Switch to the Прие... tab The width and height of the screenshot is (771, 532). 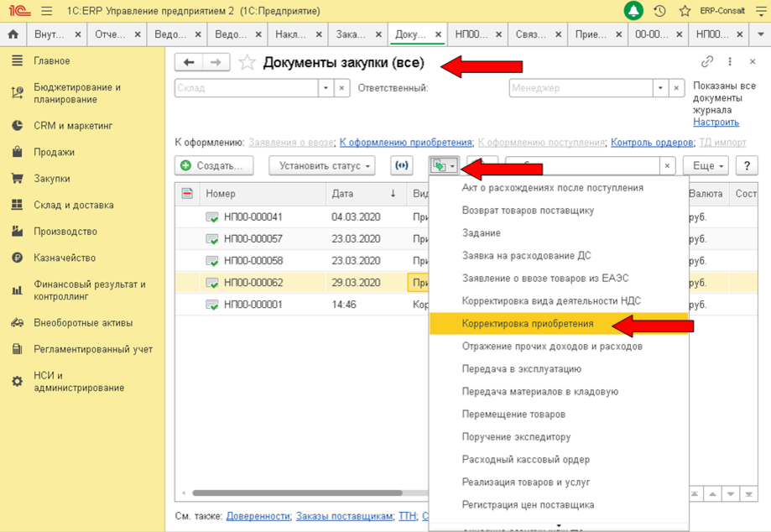tap(591, 34)
